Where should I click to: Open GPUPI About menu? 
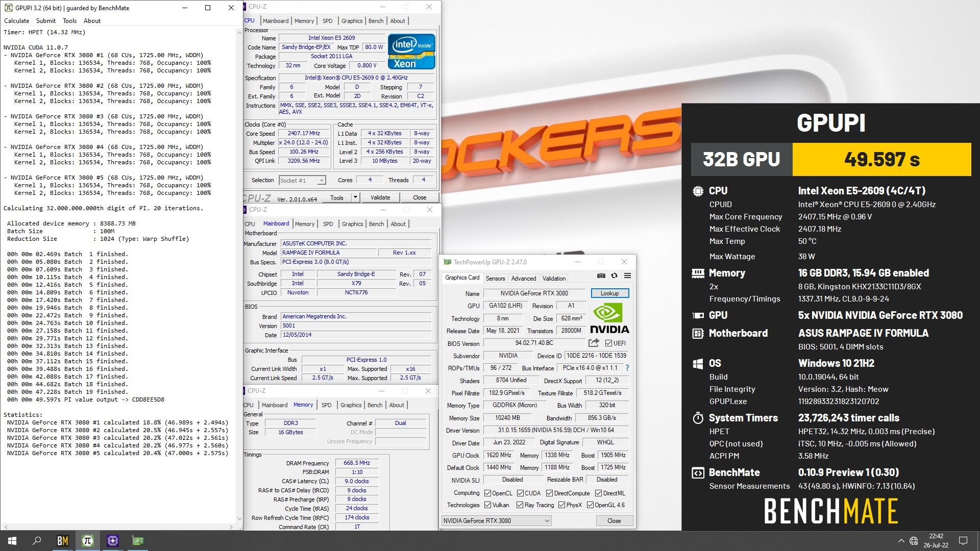click(x=92, y=21)
